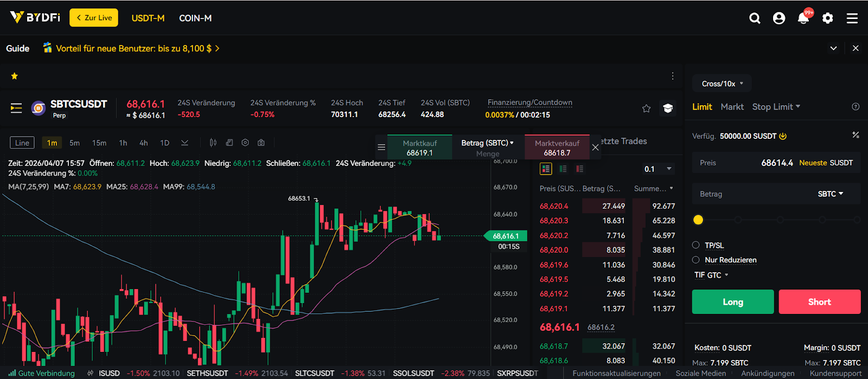The image size is (868, 379).
Task: Open the search icon in header
Action: 755,18
